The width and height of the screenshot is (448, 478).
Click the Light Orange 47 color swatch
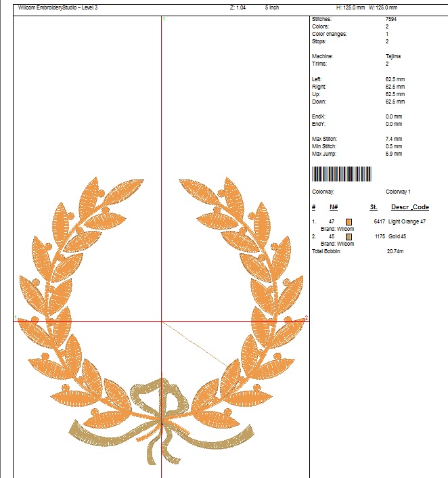point(349,222)
